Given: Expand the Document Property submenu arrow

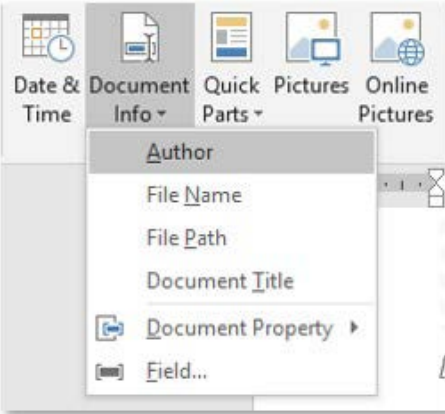Looking at the screenshot, I should coord(354,328).
